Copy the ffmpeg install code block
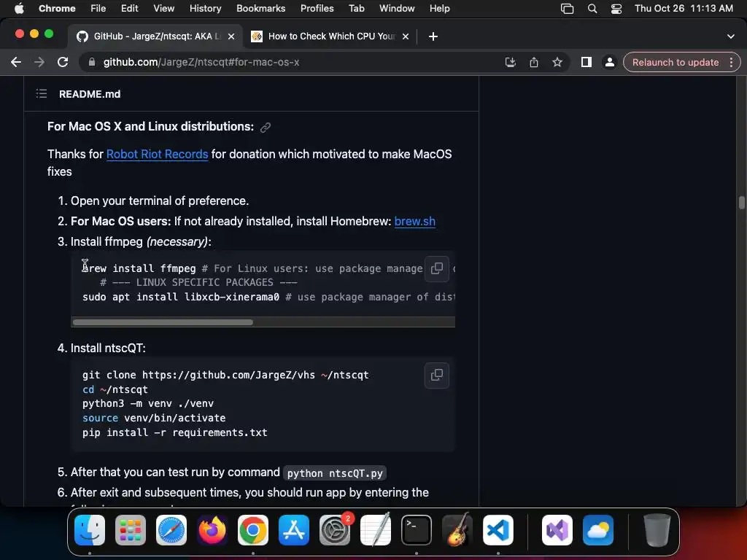Screen dimensions: 747x560 (x=436, y=268)
